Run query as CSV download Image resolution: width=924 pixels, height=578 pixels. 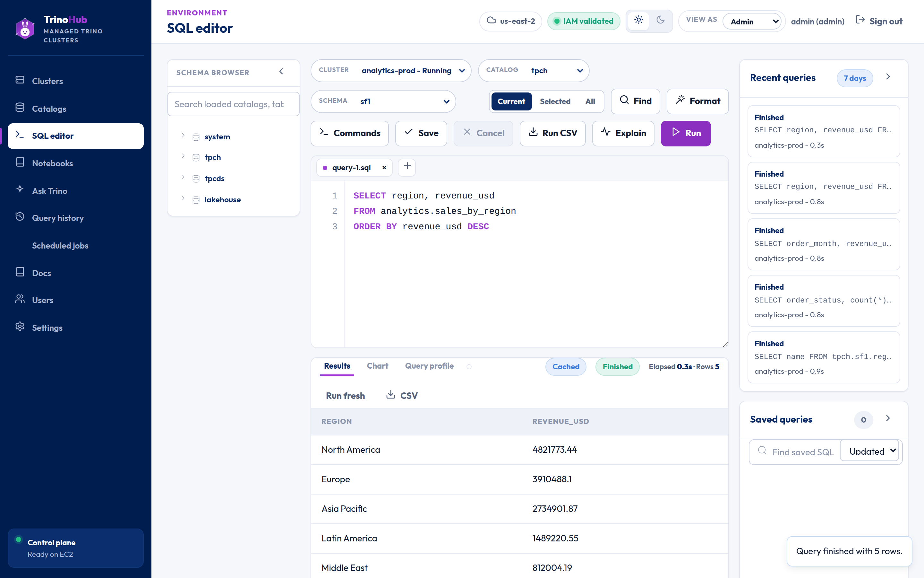[552, 133]
